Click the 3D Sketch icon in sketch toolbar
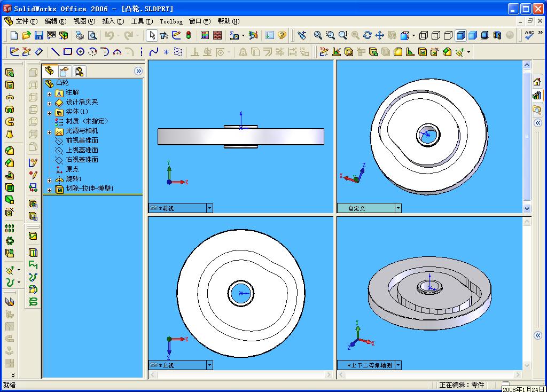 (26, 52)
